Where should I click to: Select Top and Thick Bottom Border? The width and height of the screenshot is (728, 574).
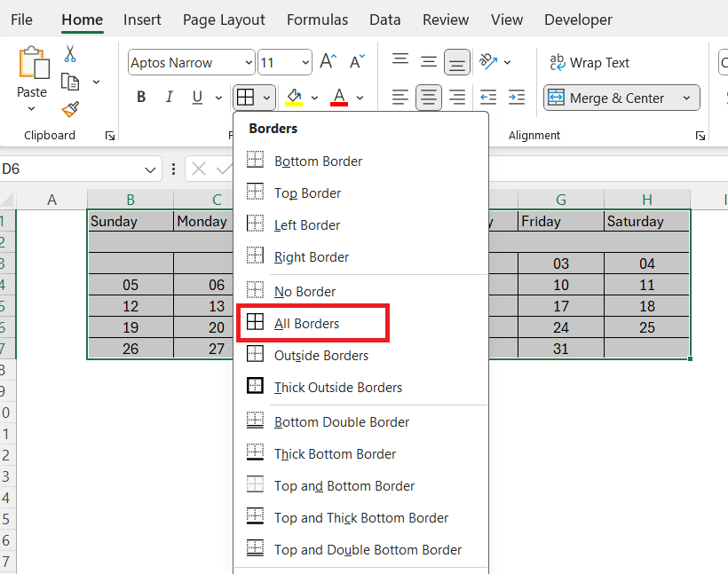(361, 518)
